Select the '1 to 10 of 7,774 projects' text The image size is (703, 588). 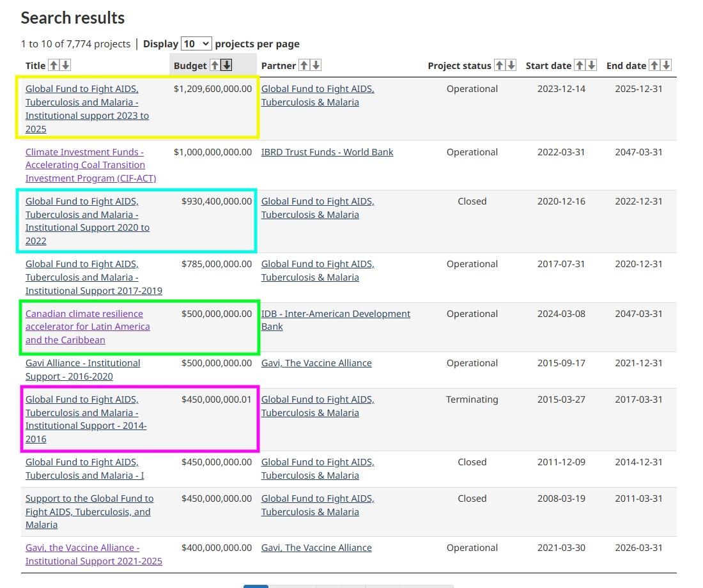[x=76, y=44]
